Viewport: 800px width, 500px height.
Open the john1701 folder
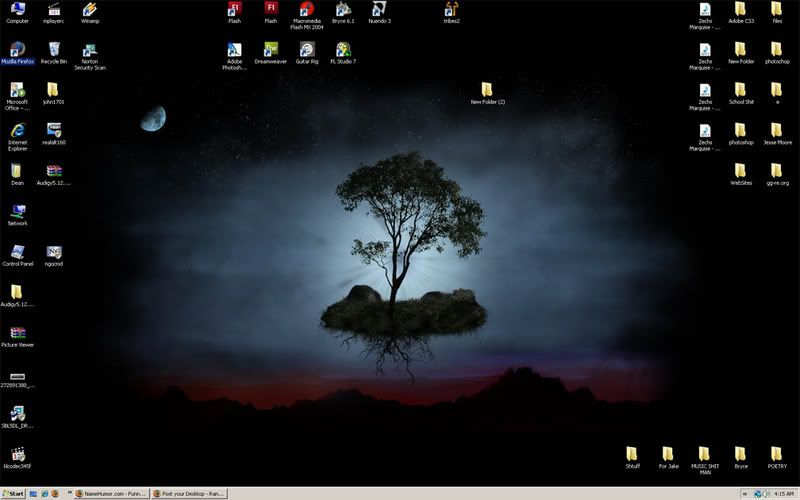tap(54, 93)
